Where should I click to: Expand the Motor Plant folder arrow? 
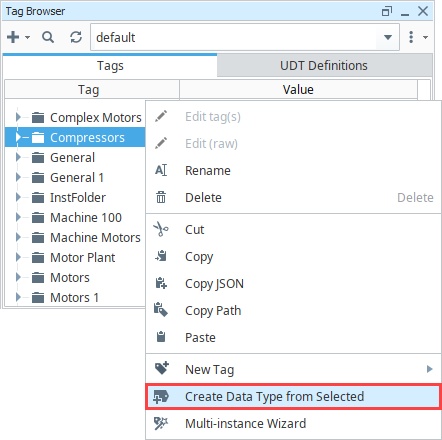coord(18,257)
